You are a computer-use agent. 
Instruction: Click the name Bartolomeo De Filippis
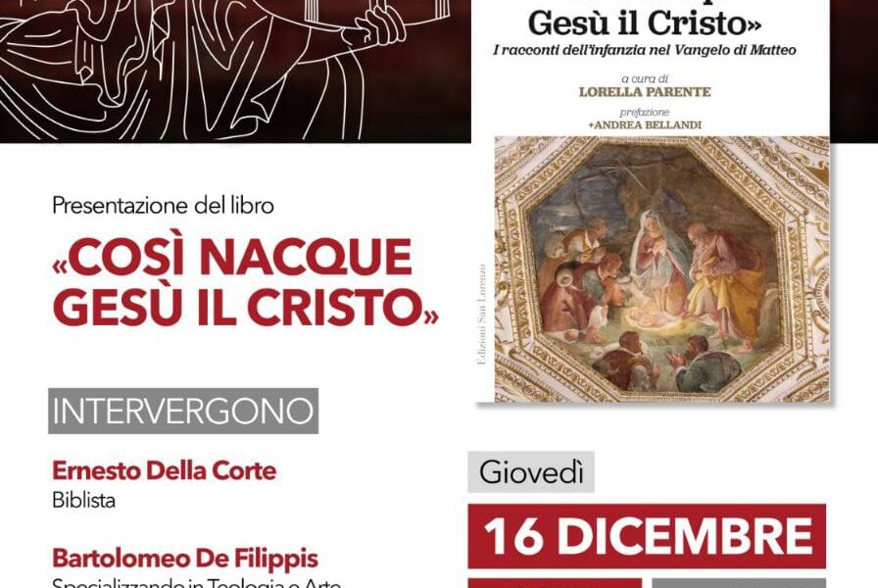point(185,559)
